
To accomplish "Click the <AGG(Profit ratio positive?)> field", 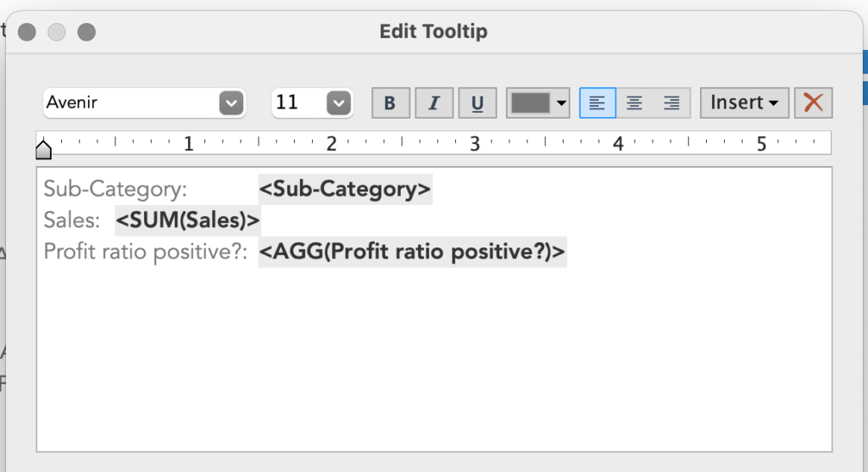I will 412,252.
